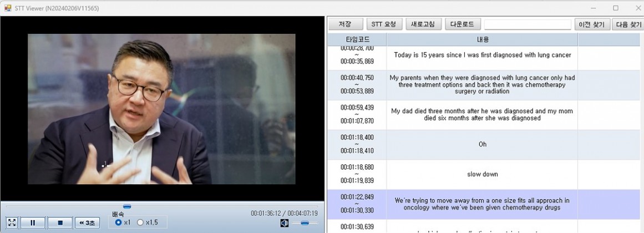The width and height of the screenshot is (644, 233).
Task: Rewind 3 seconds with the 3초 button
Action: [x=87, y=222]
